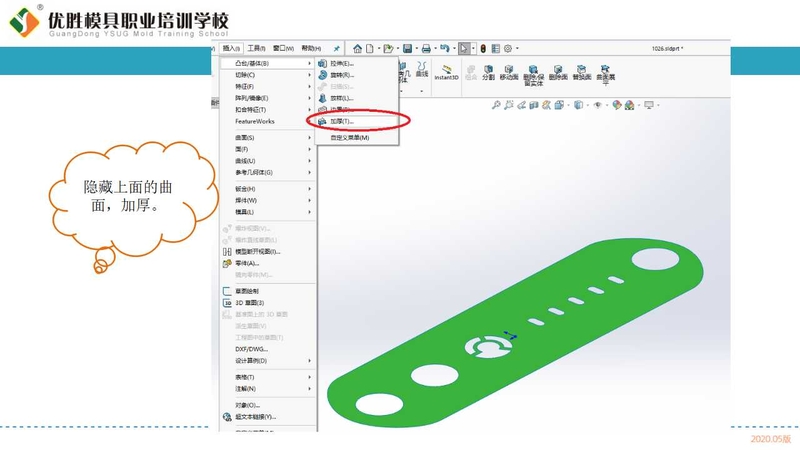Click the Edit Appearance color-ball icon
The width and height of the screenshot is (800, 450).
click(617, 105)
